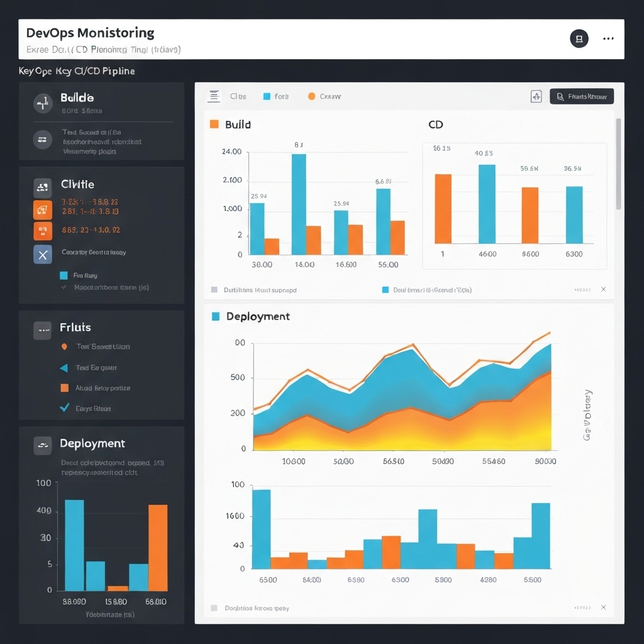
Task: Select the CD panel heading
Action: pyautogui.click(x=435, y=125)
